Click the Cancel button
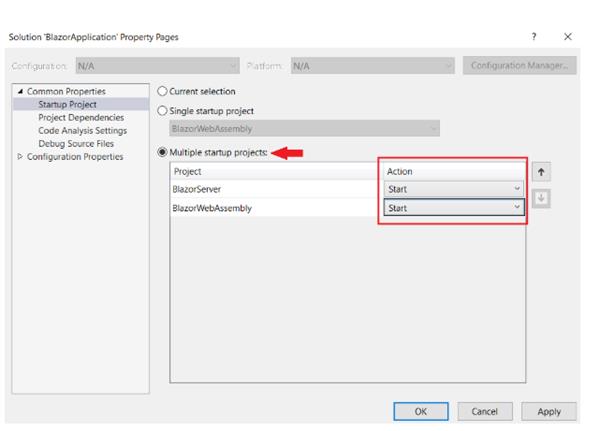The image size is (600, 431). (485, 411)
